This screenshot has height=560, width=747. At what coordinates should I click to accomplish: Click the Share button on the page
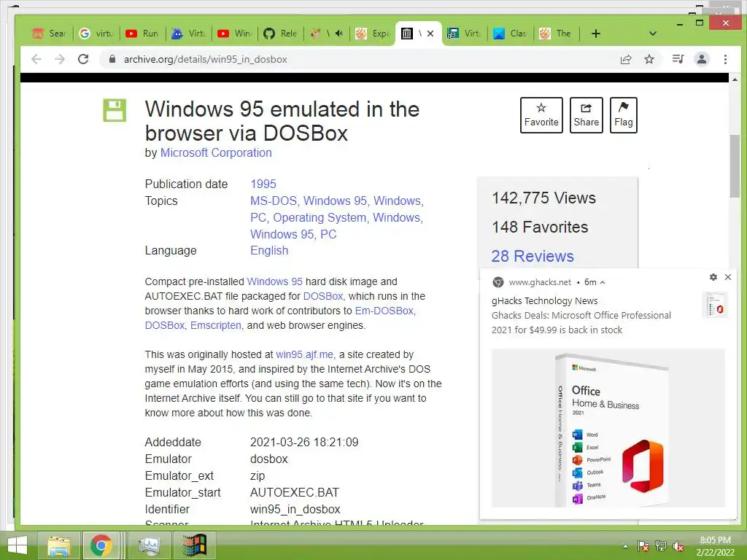point(586,115)
